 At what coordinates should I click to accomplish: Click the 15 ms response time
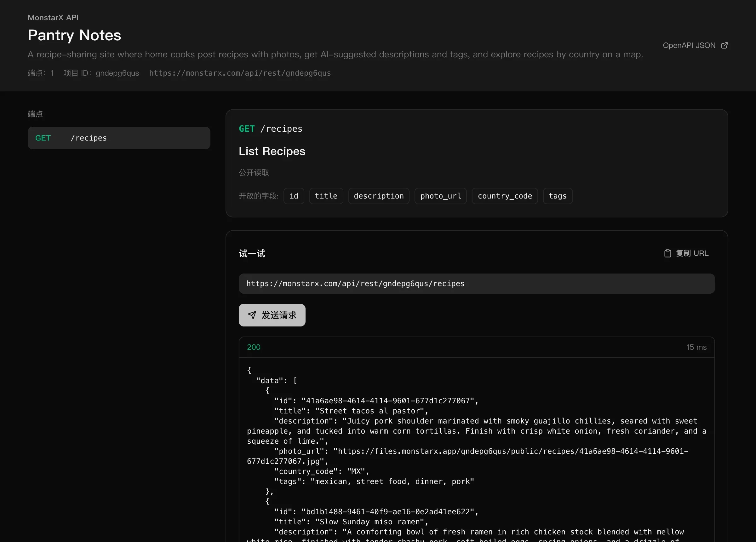[696, 347]
